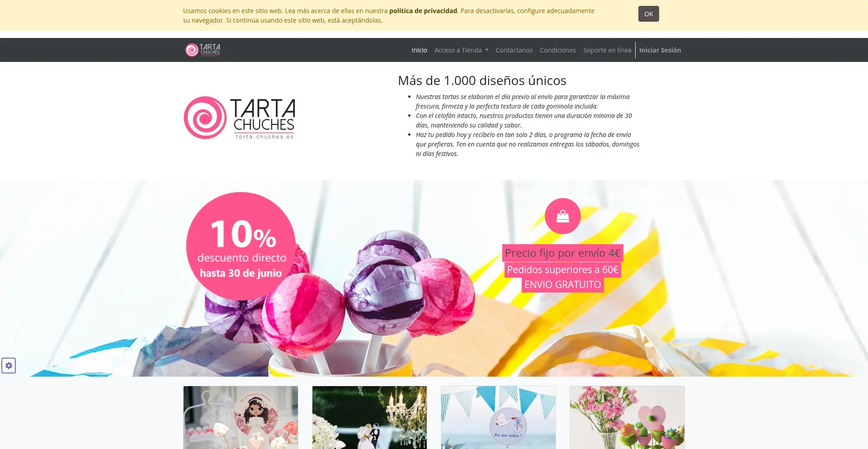Click the pink shopping bag icon

562,216
